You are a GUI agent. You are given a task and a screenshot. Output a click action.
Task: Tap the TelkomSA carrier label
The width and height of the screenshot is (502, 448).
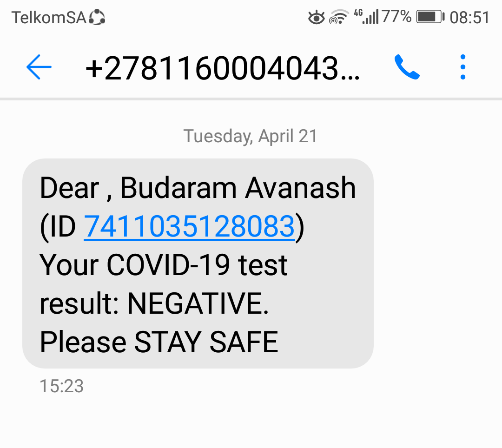[x=49, y=17]
